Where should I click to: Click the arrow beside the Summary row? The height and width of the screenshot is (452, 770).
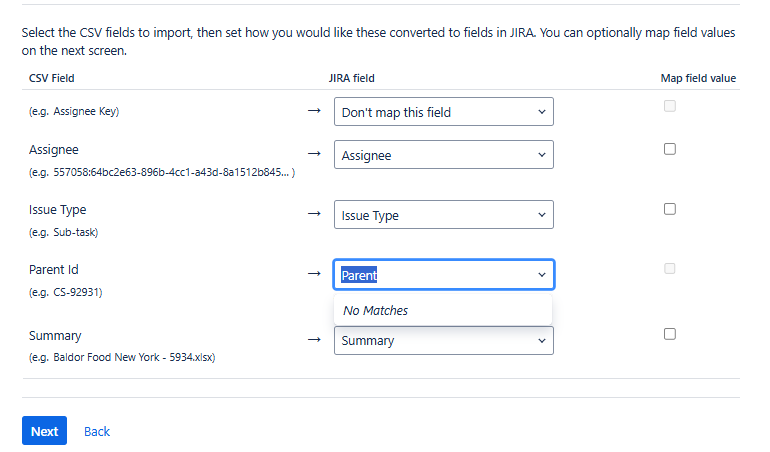point(314,338)
